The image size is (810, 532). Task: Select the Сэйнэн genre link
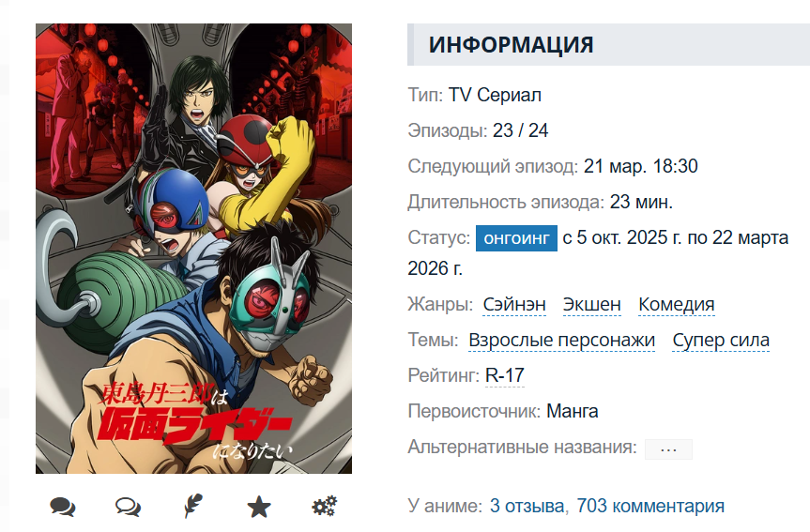pos(514,305)
